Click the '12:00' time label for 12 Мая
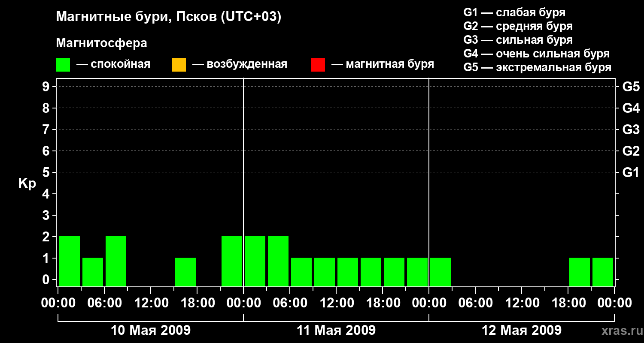 coord(522,303)
